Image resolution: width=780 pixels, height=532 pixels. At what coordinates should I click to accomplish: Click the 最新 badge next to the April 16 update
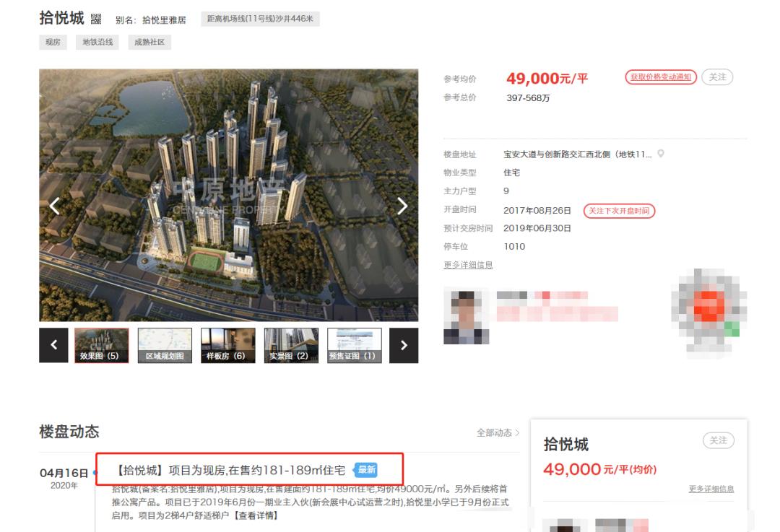pyautogui.click(x=365, y=469)
